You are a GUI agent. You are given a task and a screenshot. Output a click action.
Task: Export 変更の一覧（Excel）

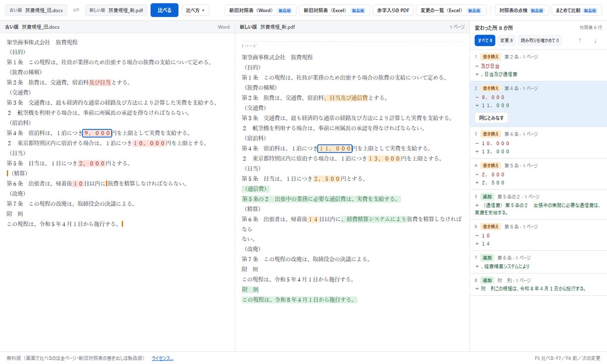point(451,10)
